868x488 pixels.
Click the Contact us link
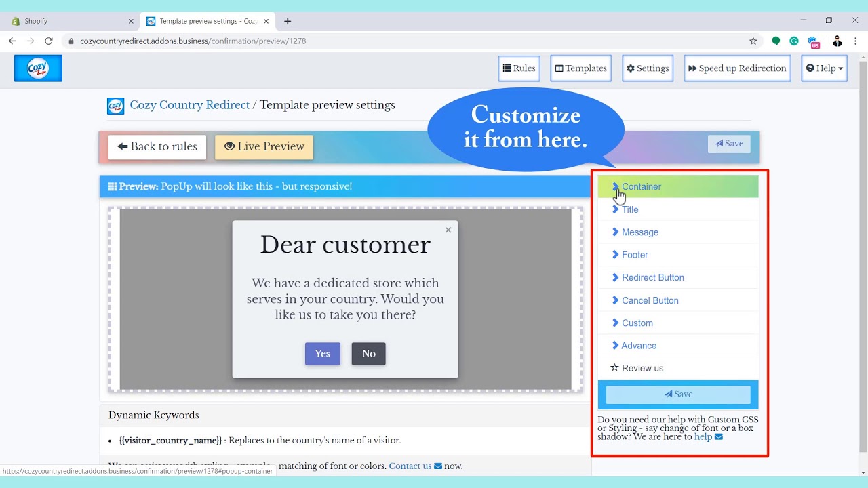[410, 466]
